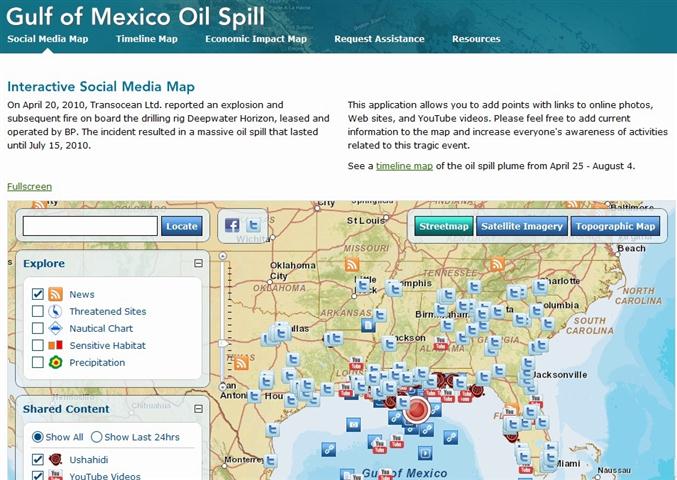Uncheck the News layer checkbox

click(38, 294)
